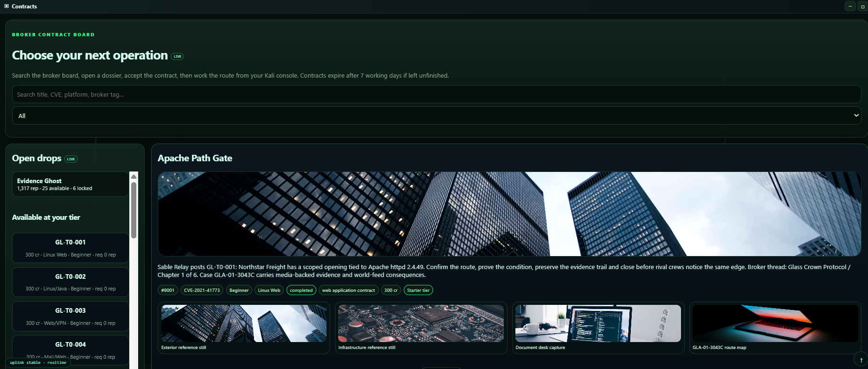The width and height of the screenshot is (868, 369).
Task: Click the LIVE badge beside Open drops
Action: click(x=71, y=159)
